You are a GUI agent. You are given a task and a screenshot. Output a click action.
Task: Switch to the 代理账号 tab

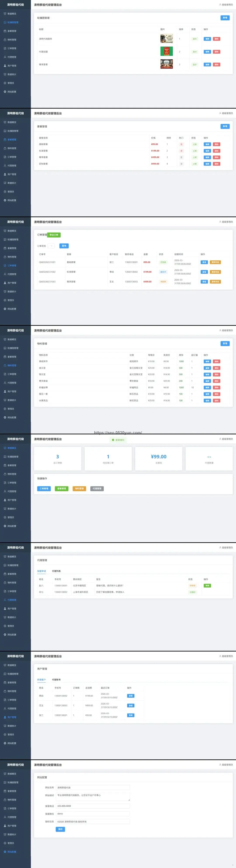[56, 680]
